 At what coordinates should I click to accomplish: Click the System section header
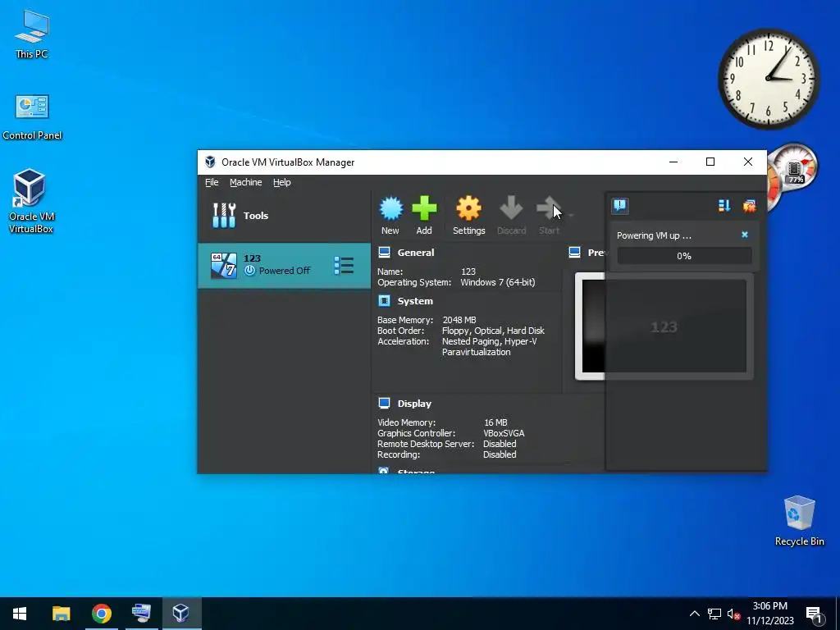[x=415, y=301]
